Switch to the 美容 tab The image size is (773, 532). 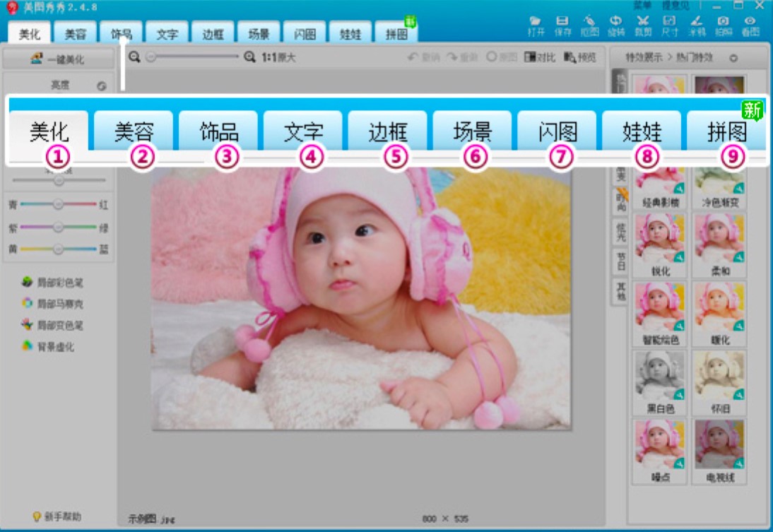(x=76, y=33)
